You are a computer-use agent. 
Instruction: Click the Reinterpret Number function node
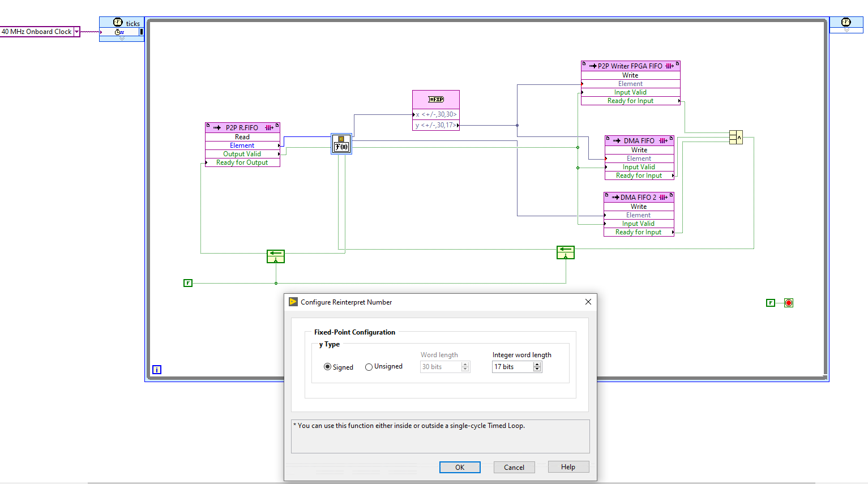coord(341,144)
